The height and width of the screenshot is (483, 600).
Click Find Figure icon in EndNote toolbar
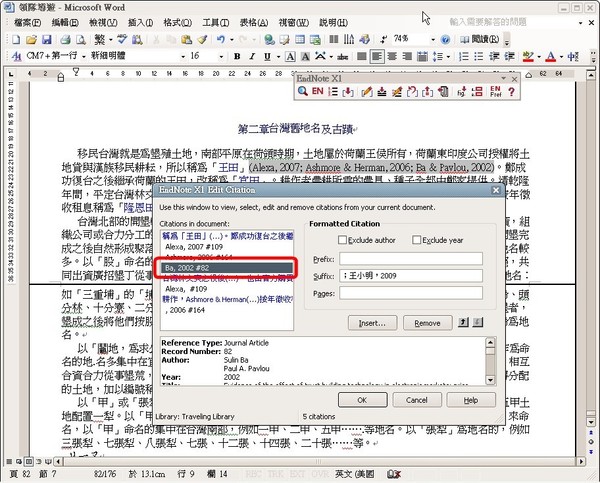461,91
